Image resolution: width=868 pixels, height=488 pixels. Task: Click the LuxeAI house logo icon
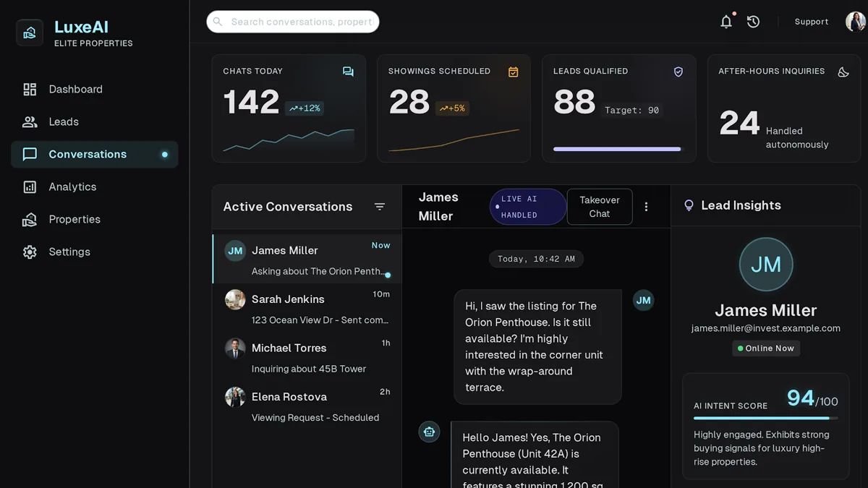[30, 33]
